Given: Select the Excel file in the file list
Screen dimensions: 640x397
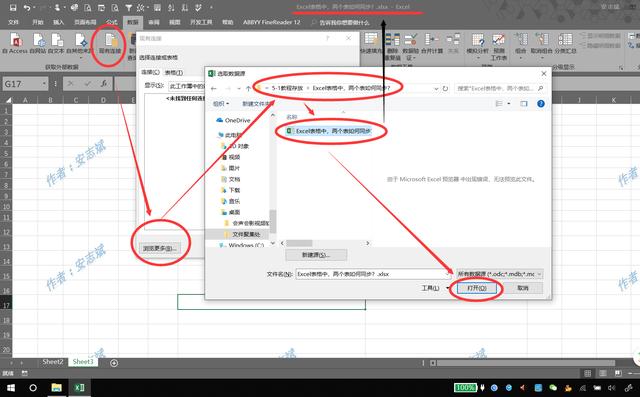Looking at the screenshot, I should (329, 131).
